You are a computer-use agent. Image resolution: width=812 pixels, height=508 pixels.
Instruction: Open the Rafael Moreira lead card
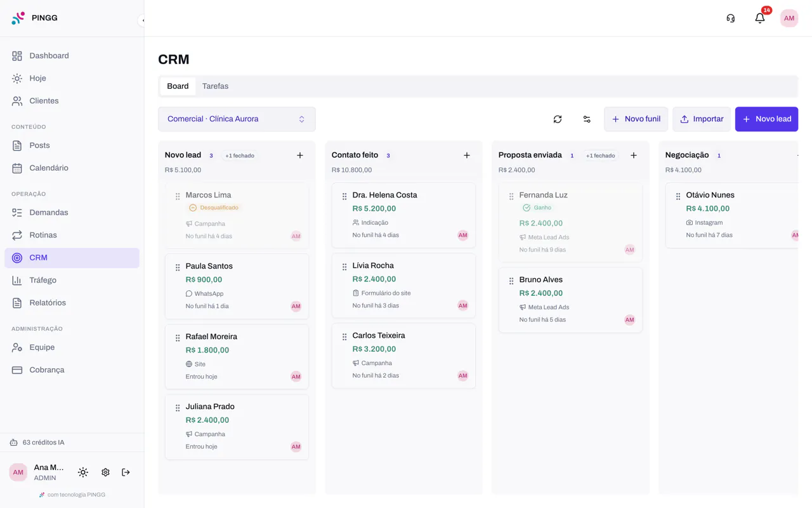[237, 357]
